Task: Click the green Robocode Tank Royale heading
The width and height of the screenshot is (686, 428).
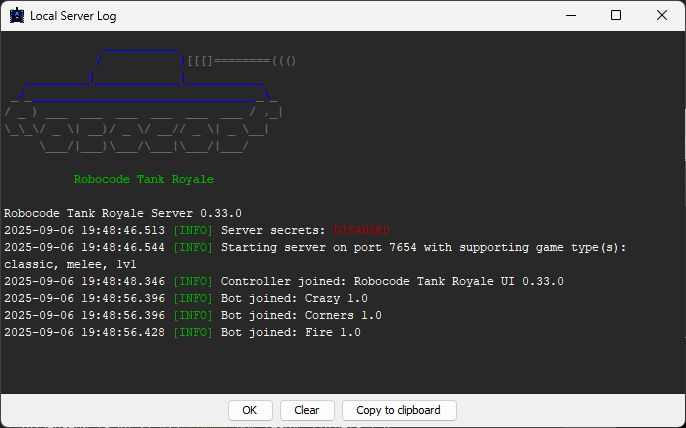Action: coord(143,180)
